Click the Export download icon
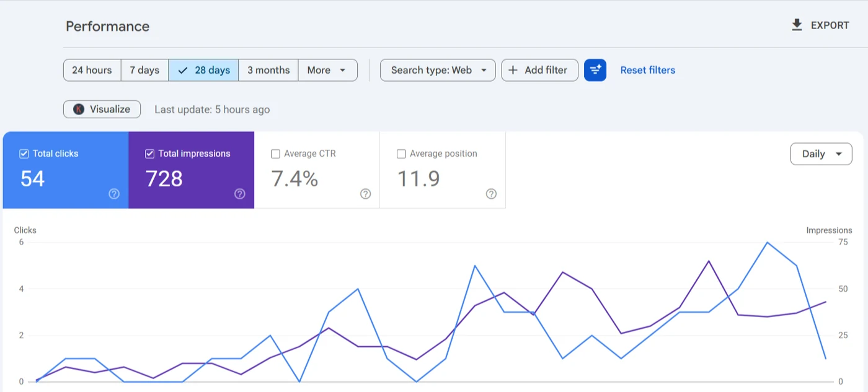The height and width of the screenshot is (392, 868). (x=797, y=25)
